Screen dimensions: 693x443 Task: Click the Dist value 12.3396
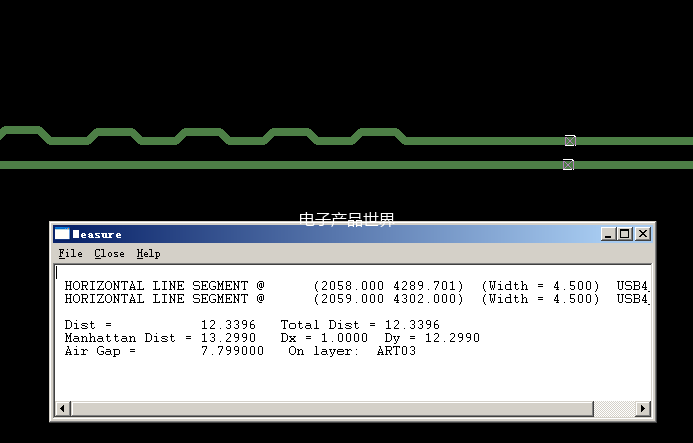[228, 325]
